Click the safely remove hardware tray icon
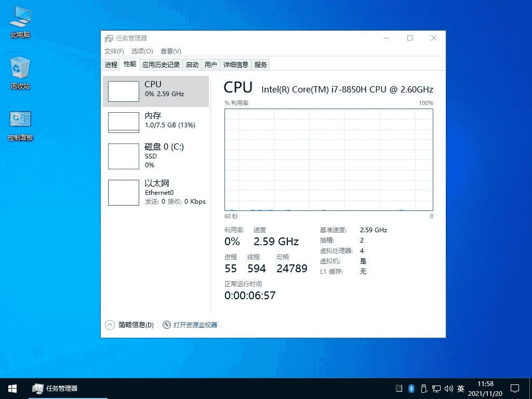532x399 pixels. [423, 388]
